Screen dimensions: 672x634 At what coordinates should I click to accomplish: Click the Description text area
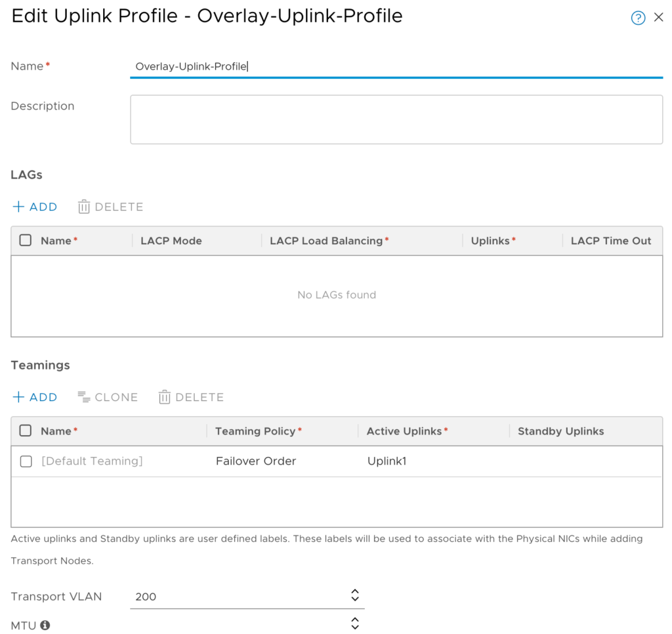[x=396, y=119]
